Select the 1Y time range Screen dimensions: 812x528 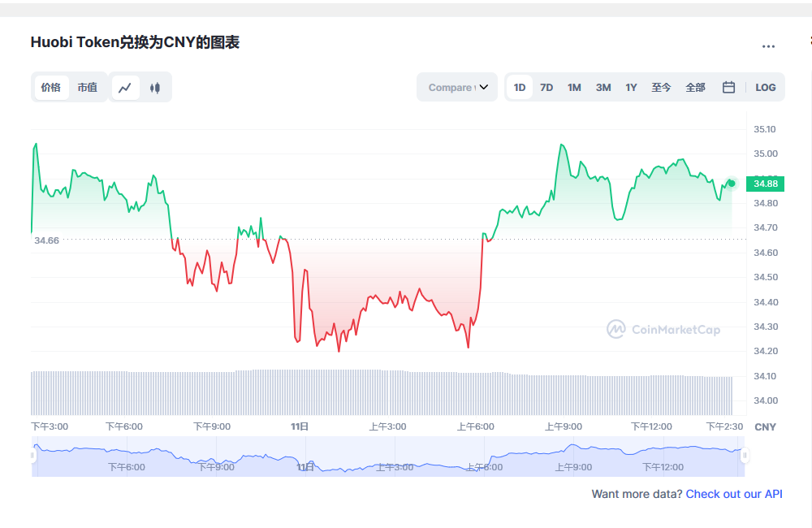click(631, 88)
